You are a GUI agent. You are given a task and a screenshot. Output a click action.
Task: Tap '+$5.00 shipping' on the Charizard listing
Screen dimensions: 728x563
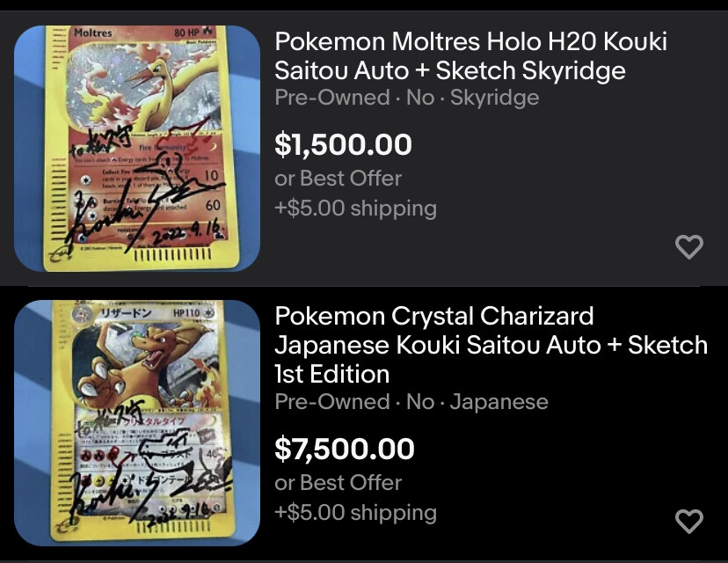click(x=355, y=512)
